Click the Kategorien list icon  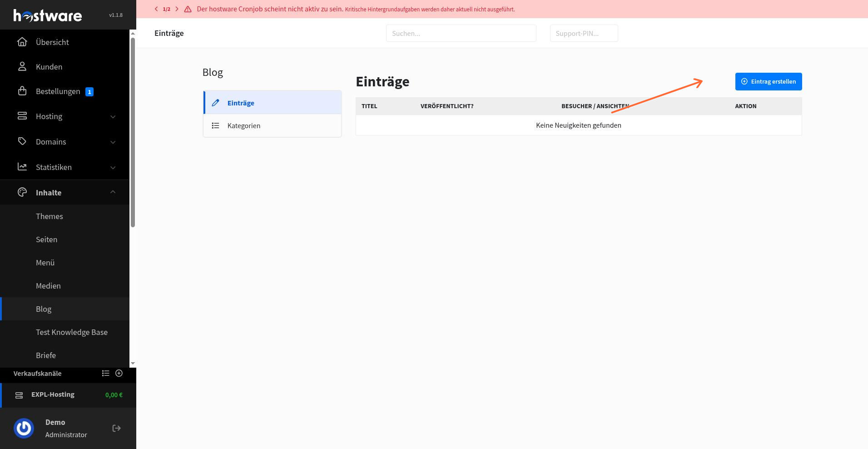[216, 125]
